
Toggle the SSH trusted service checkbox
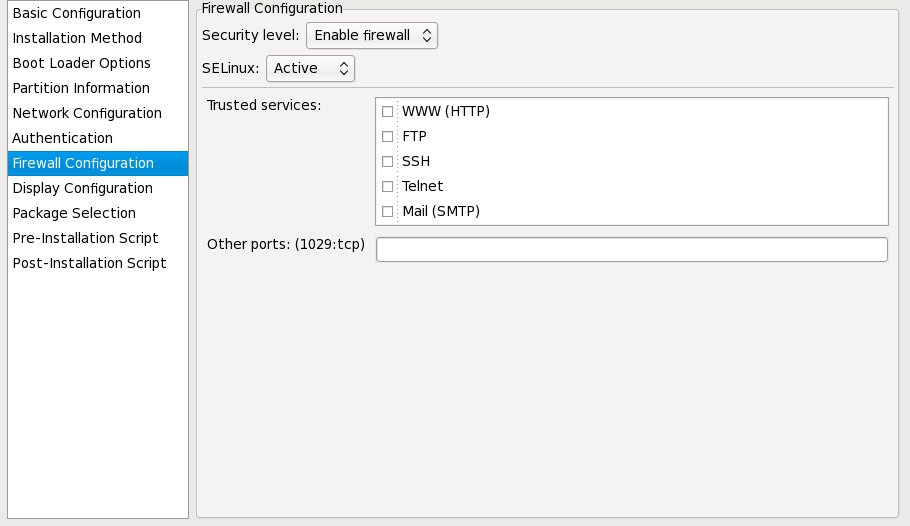[388, 161]
